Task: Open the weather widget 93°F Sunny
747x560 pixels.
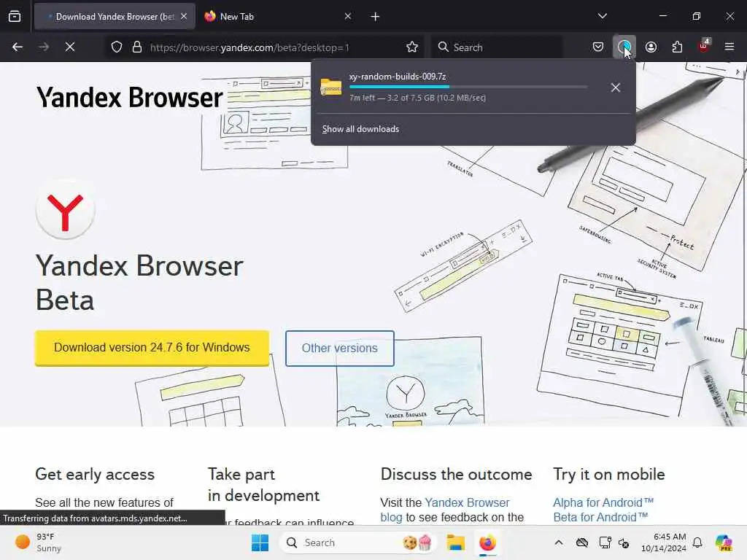Action: [x=39, y=542]
